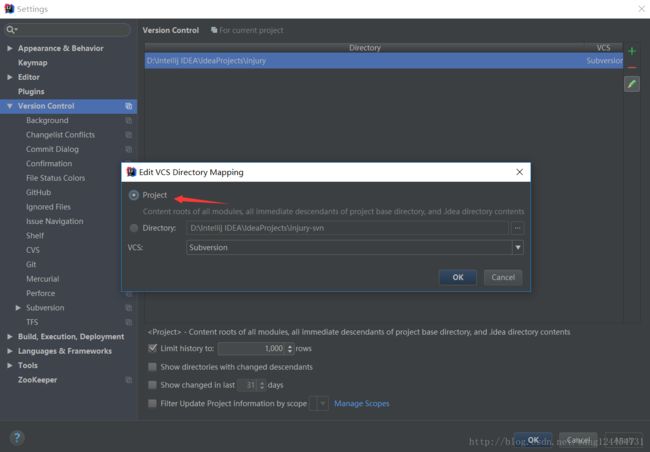Close the Edit VCS Directory Mapping dialog
650x452 pixels.
point(519,172)
